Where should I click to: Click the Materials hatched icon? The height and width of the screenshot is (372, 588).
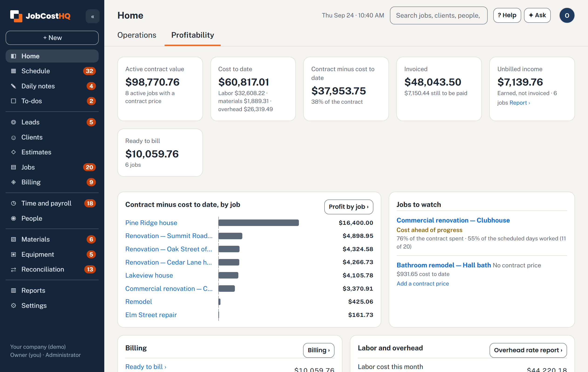(x=14, y=239)
